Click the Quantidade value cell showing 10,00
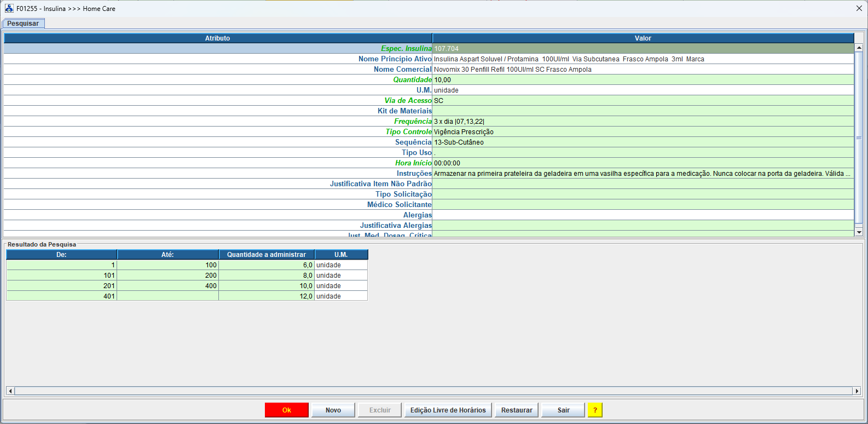This screenshot has height=424, width=868. coord(643,80)
